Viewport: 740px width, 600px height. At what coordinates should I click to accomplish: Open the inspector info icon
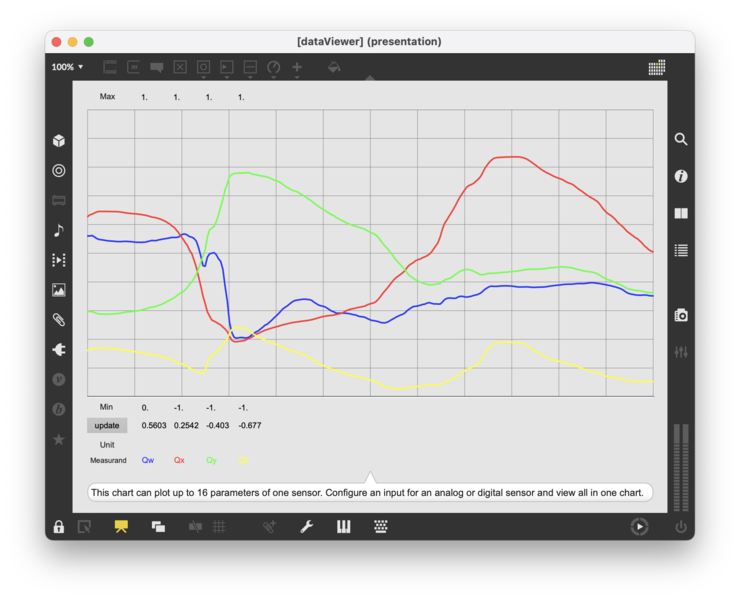point(681,176)
